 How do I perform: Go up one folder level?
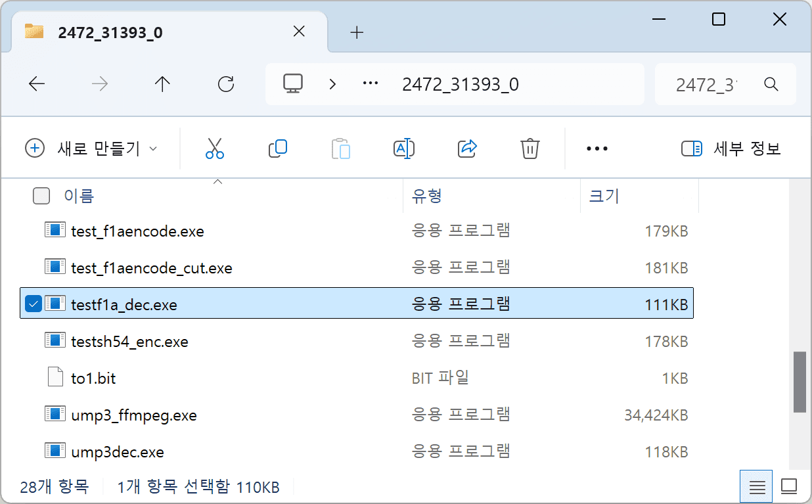(162, 84)
